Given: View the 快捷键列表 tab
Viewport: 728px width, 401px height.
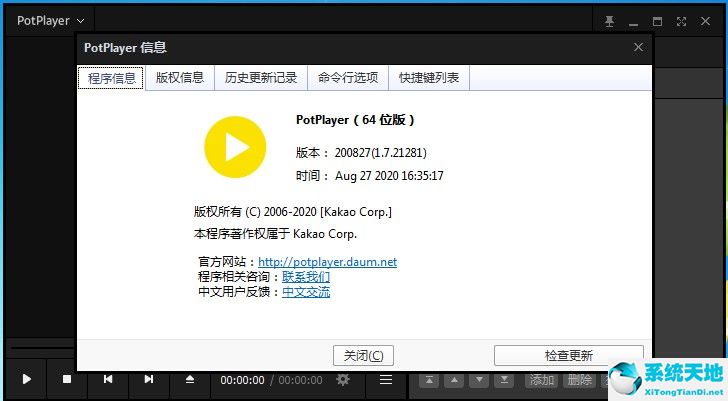Looking at the screenshot, I should [x=429, y=78].
